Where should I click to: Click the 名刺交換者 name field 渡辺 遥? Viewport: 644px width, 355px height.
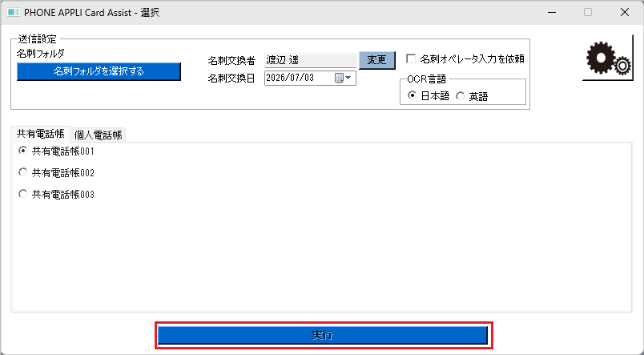tap(310, 60)
